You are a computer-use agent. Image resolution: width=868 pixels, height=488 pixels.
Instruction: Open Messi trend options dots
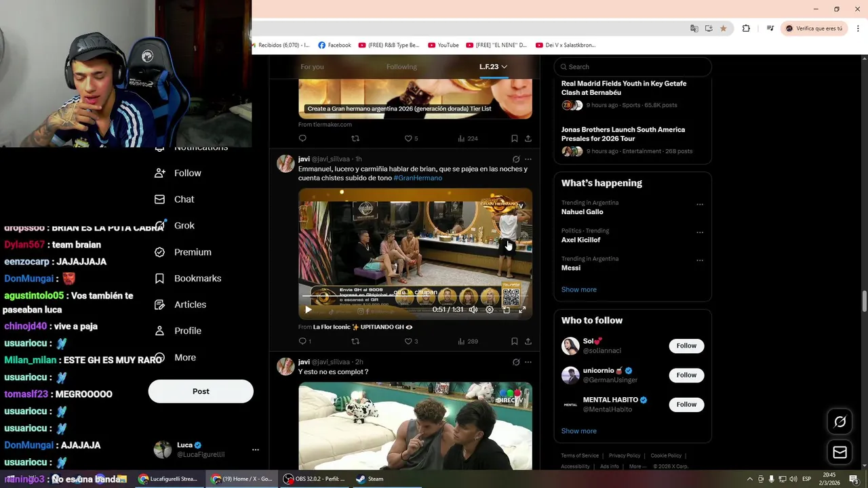[700, 260]
